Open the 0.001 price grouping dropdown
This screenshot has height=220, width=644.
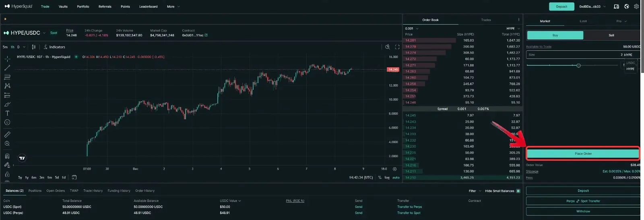tap(412, 29)
